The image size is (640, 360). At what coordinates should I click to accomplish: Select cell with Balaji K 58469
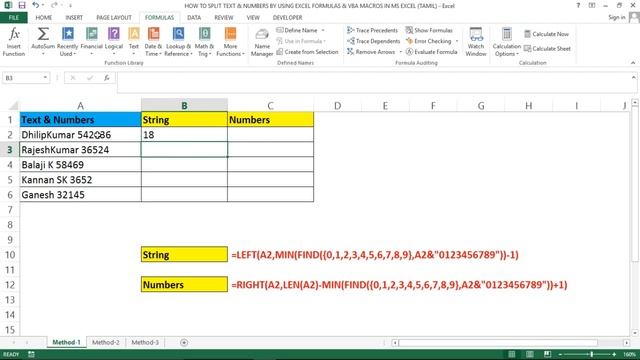click(80, 165)
